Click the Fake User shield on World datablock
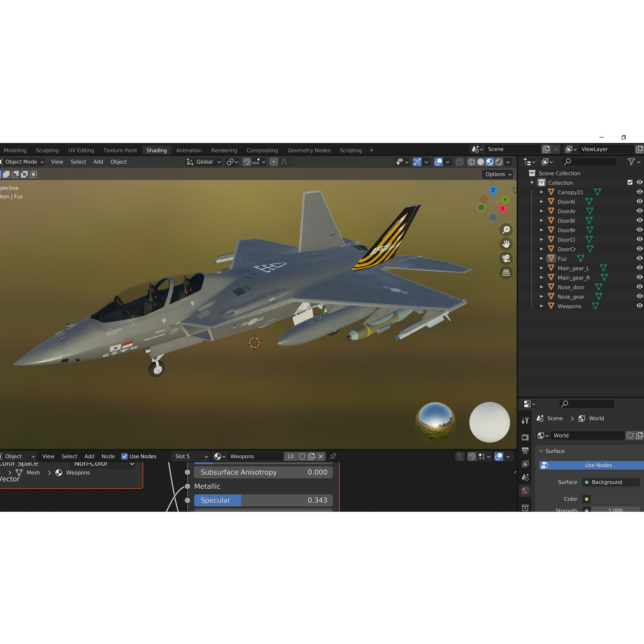The height and width of the screenshot is (644, 644). point(630,435)
